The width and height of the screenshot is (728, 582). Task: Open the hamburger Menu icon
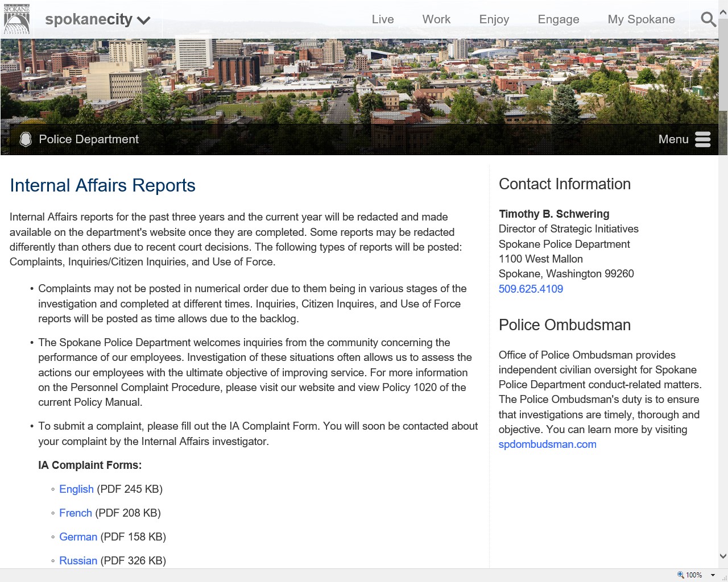click(702, 139)
